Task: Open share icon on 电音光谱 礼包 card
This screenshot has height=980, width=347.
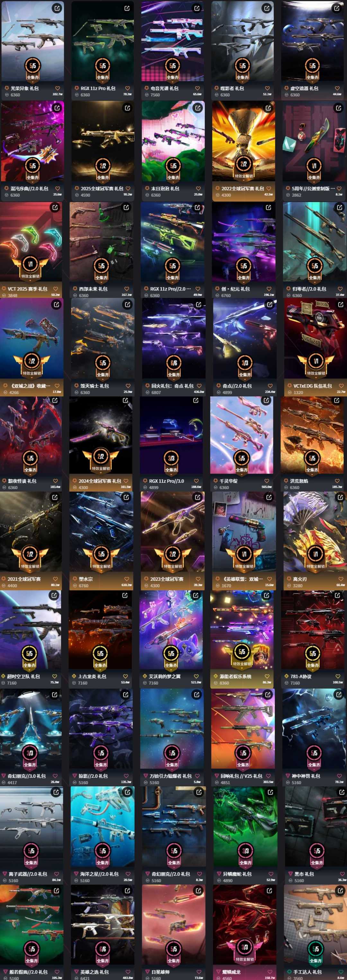Action: pos(197,8)
